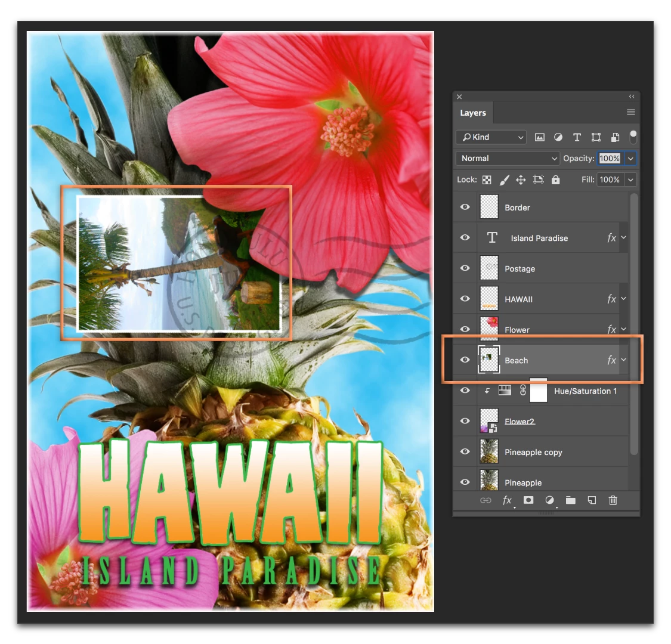This screenshot has height=644, width=671.
Task: Select the Flower layer thumbnail
Action: click(x=489, y=328)
